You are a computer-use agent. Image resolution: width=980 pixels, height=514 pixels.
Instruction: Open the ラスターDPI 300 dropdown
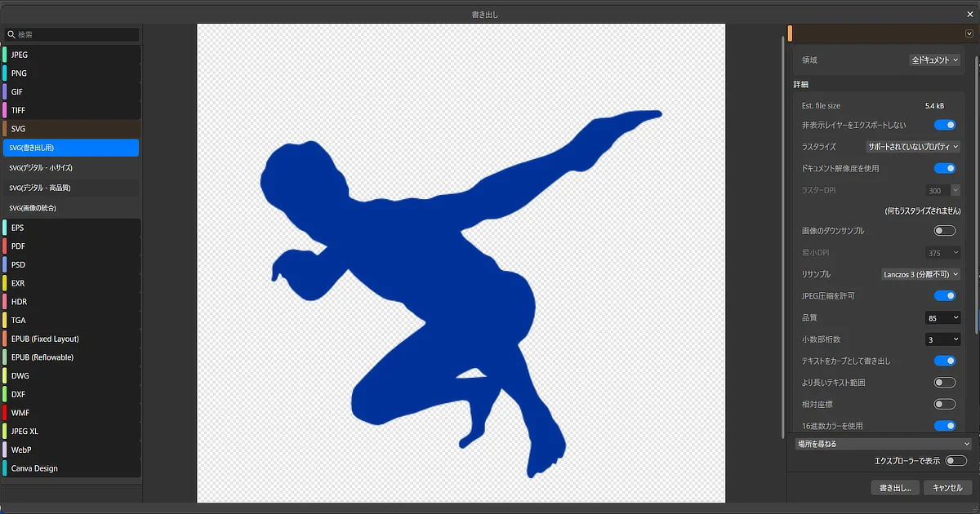943,190
